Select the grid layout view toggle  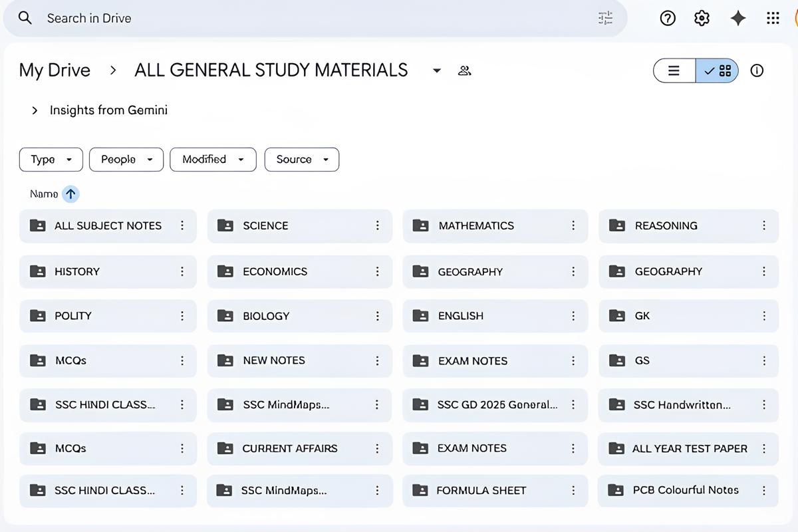[717, 70]
